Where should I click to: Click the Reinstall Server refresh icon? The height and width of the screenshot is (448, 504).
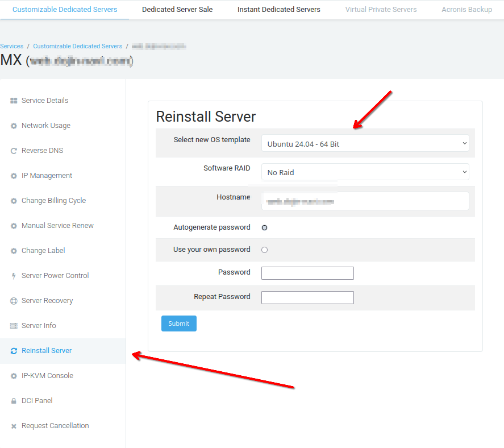click(14, 351)
